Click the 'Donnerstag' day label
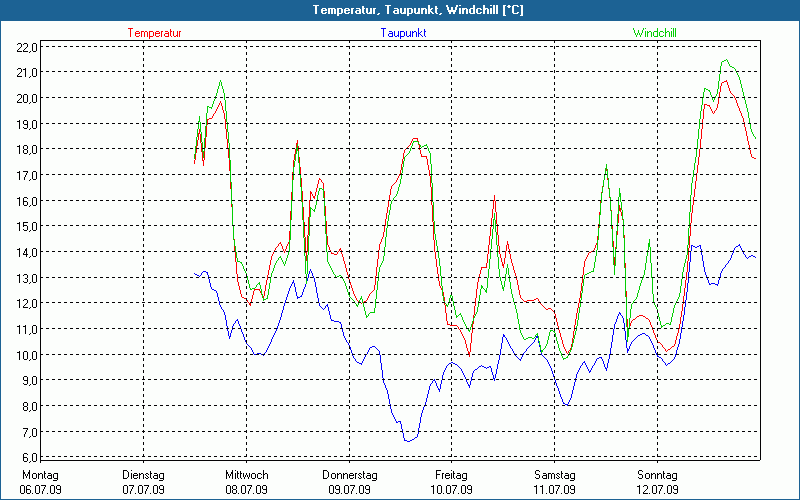Viewport: 800px width, 500px height. pos(349,476)
